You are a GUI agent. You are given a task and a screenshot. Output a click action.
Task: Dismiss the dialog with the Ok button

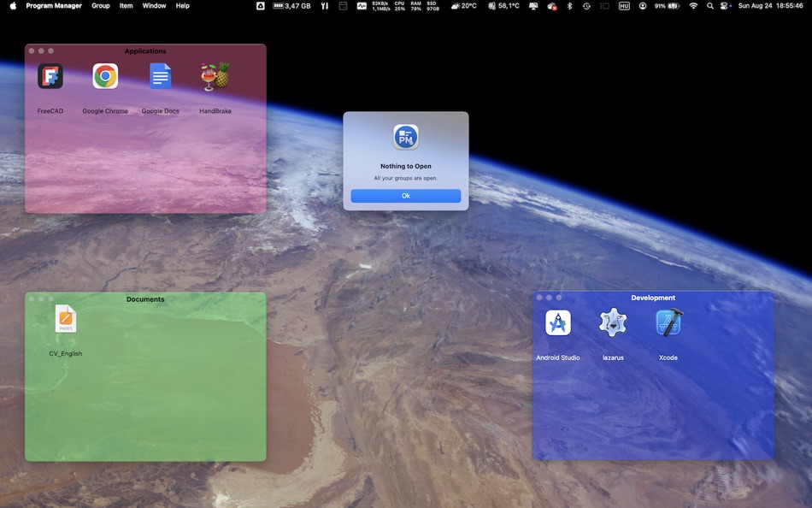(405, 196)
